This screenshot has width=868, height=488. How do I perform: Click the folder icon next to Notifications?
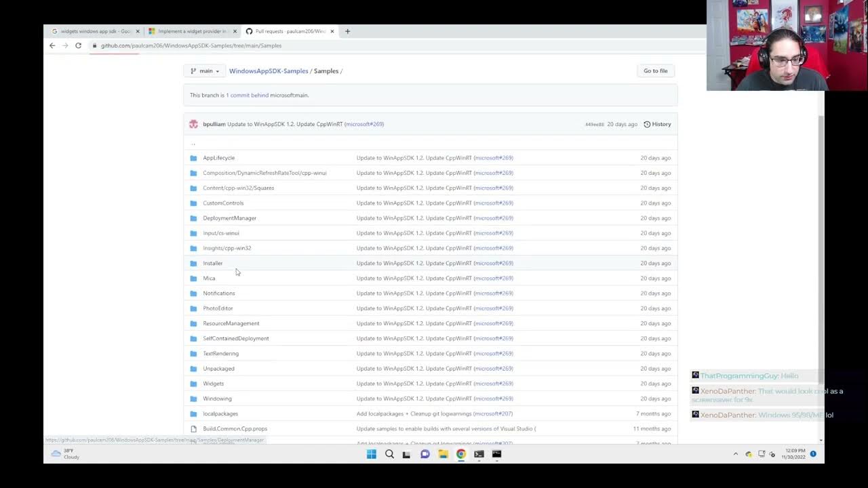193,293
